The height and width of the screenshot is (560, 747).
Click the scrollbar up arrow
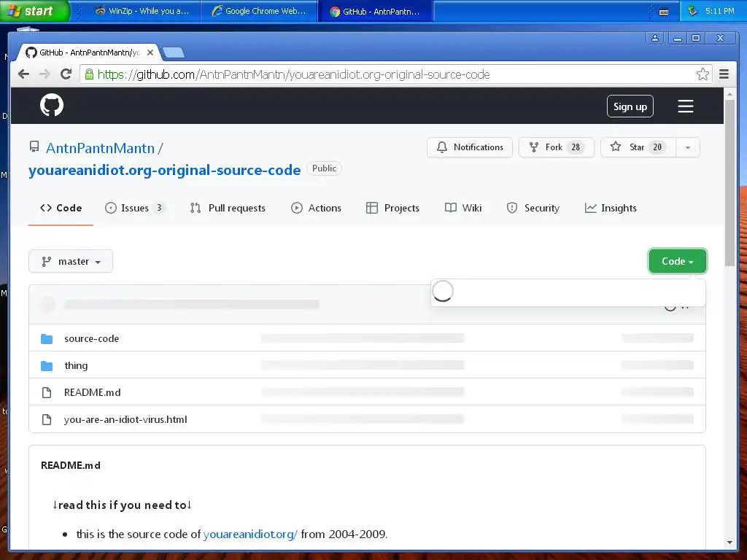(729, 94)
